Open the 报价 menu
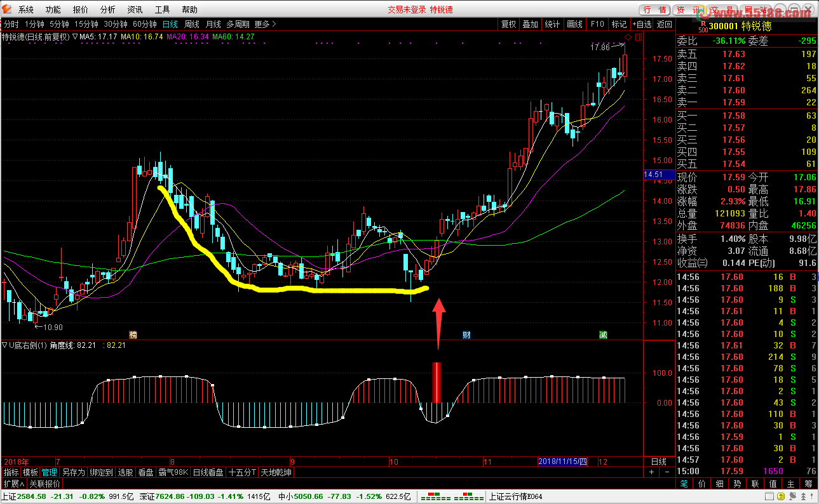Screen dimensions: 819x504 point(81,10)
